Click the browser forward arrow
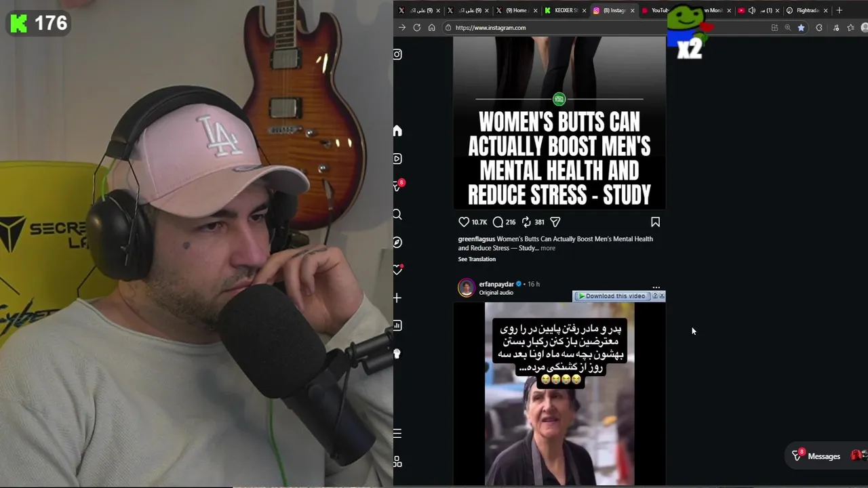This screenshot has width=868, height=488. tap(402, 28)
